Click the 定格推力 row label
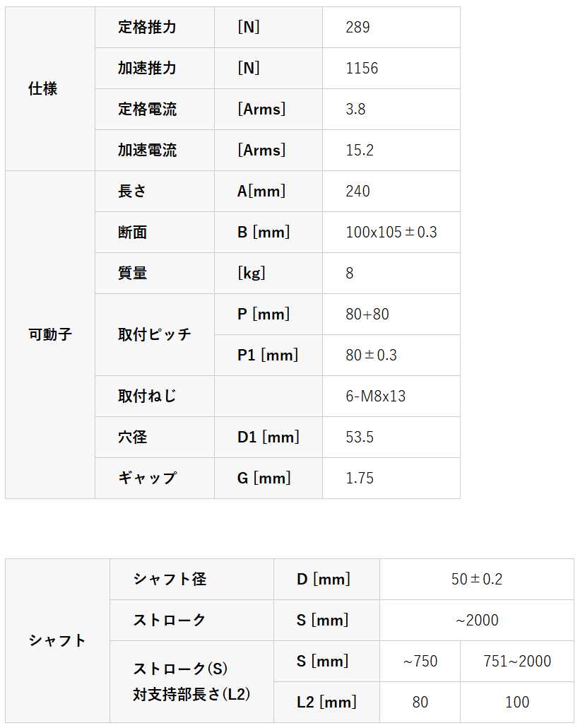585x728 pixels. (147, 28)
